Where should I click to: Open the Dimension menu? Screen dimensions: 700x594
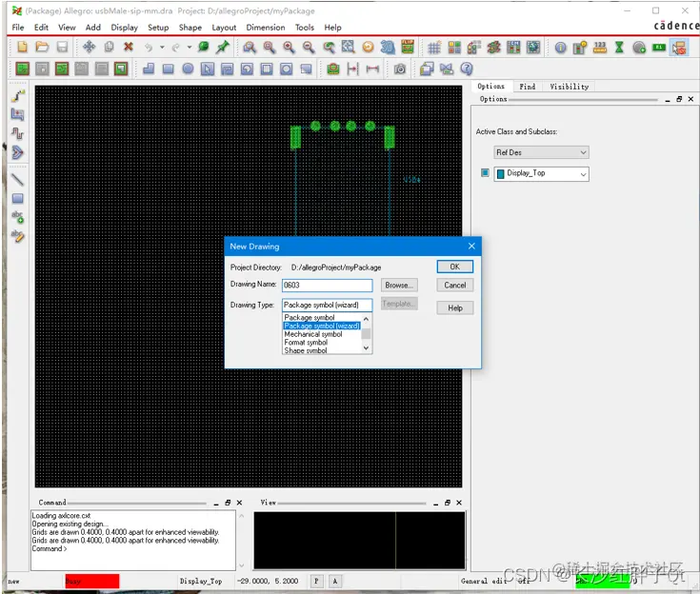265,28
